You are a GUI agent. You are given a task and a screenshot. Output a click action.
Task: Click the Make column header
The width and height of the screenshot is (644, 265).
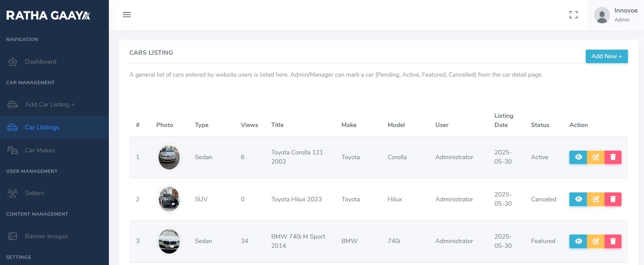349,125
